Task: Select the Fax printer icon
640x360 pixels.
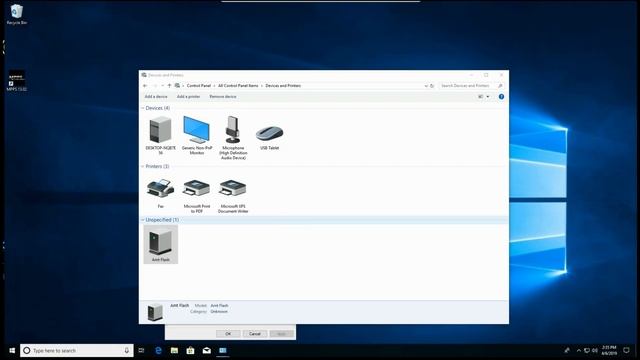Action: (160, 193)
